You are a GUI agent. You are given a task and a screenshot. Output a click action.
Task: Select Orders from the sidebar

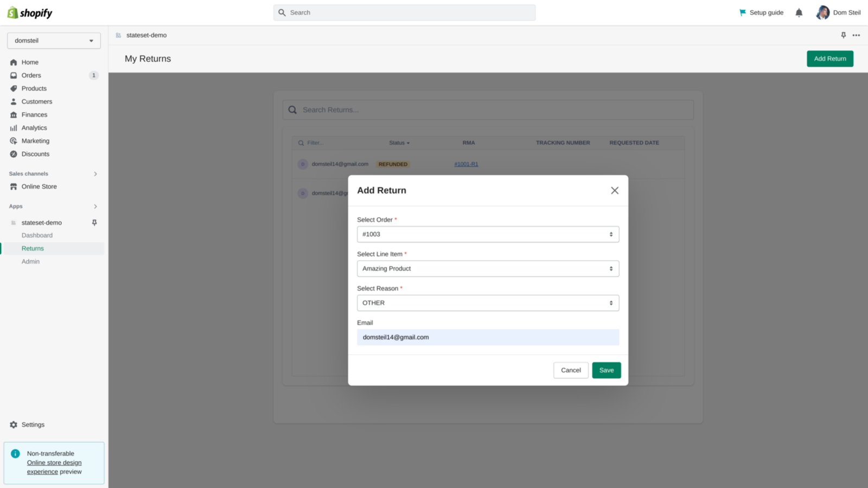(x=31, y=75)
